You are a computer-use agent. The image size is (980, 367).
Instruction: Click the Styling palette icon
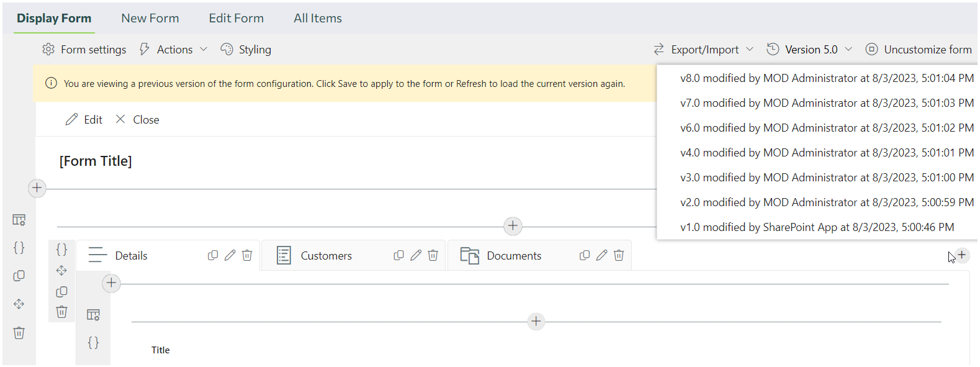[x=227, y=50]
